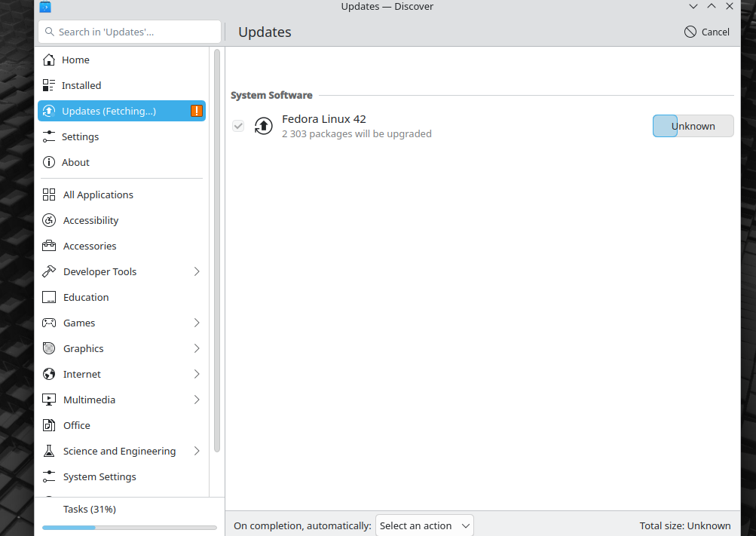This screenshot has width=756, height=536.
Task: Click the sidebar vertical scrollbar
Action: [x=216, y=250]
